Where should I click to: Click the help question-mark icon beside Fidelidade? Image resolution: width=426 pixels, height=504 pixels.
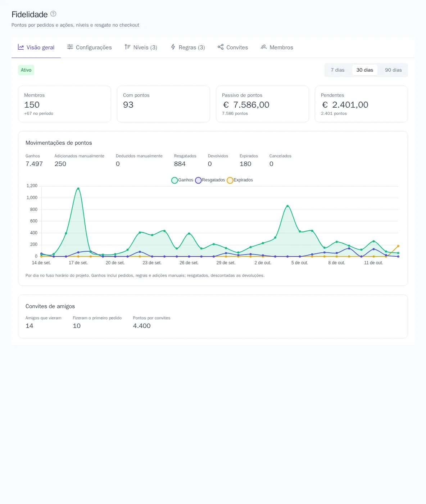coord(53,14)
